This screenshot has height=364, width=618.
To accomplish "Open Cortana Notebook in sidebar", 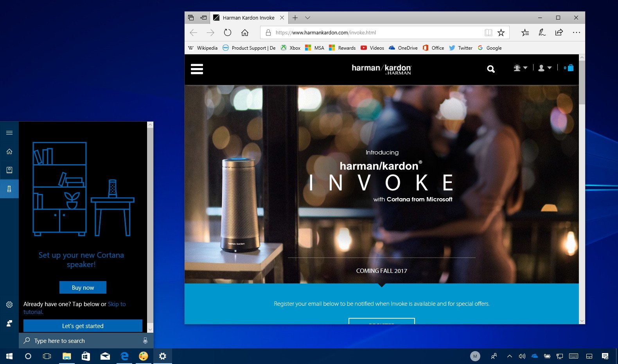I will click(x=9, y=170).
